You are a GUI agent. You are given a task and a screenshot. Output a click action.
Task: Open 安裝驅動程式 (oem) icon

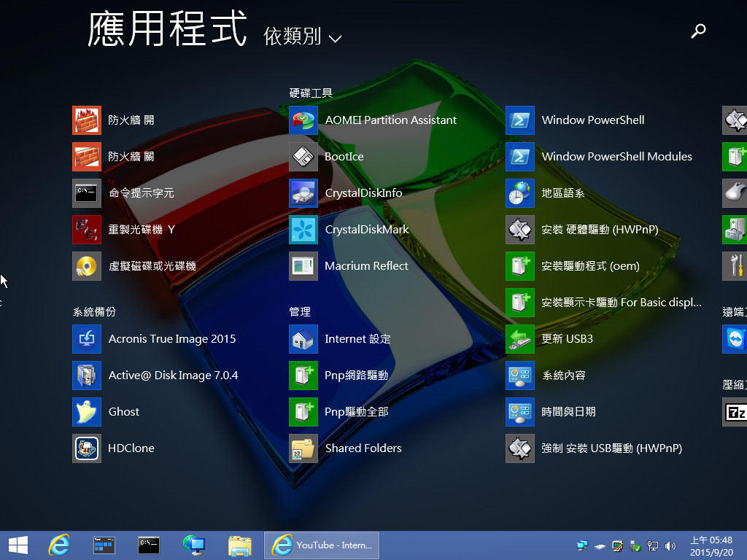click(520, 265)
